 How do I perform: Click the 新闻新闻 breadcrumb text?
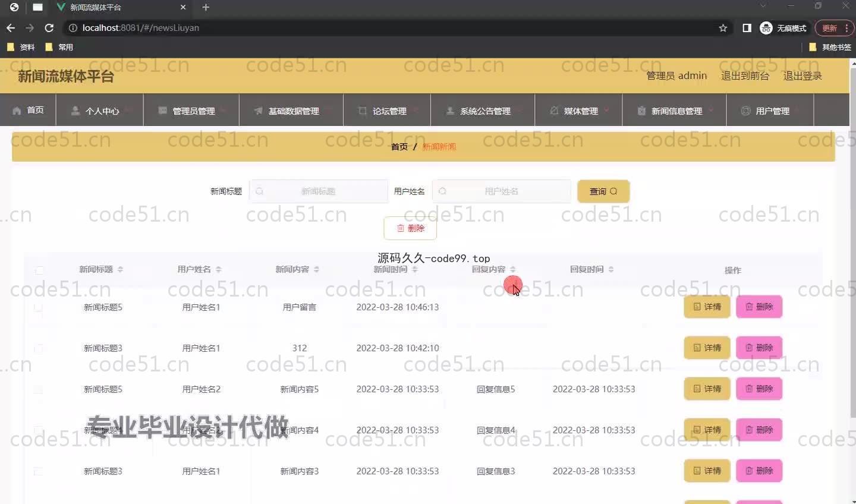(439, 147)
